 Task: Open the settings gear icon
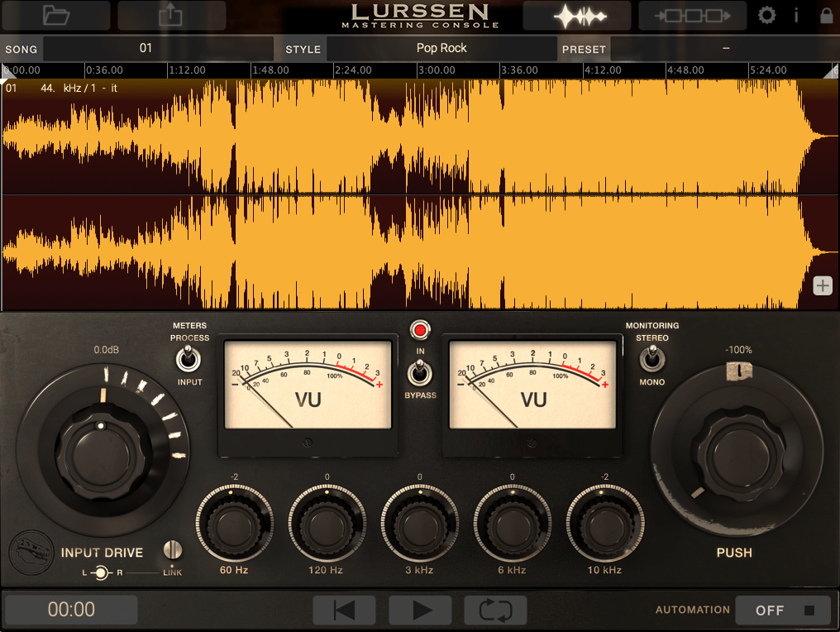(x=767, y=16)
